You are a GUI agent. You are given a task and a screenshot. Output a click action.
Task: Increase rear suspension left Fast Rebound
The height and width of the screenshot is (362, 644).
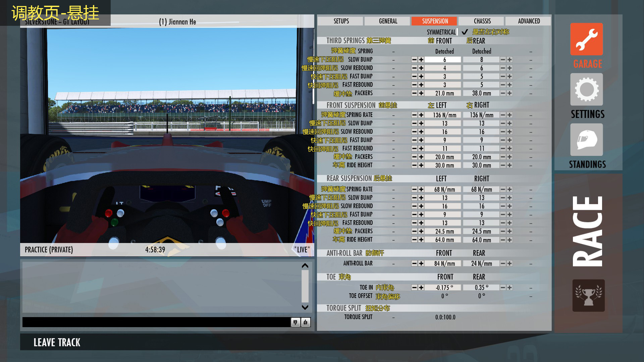tap(421, 223)
